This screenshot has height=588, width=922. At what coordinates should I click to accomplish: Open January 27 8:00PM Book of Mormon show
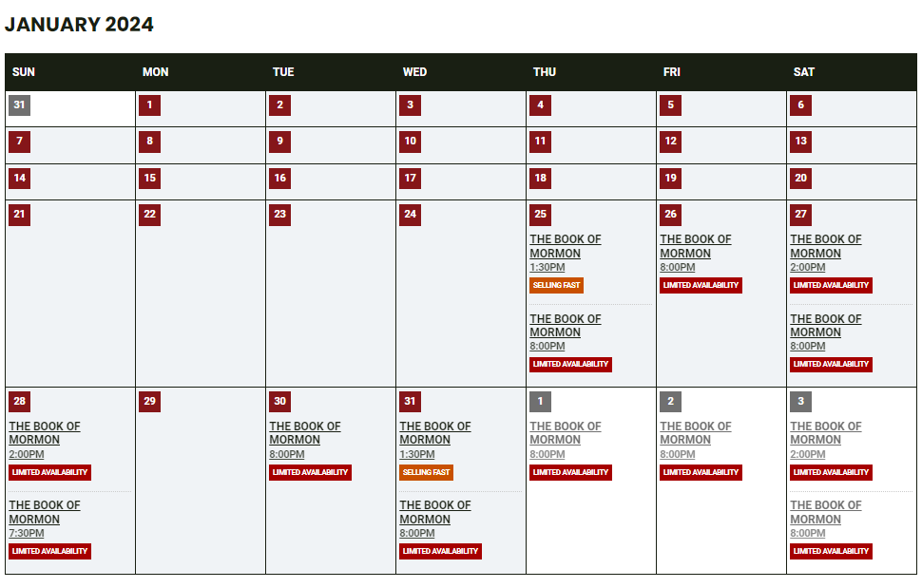(825, 326)
